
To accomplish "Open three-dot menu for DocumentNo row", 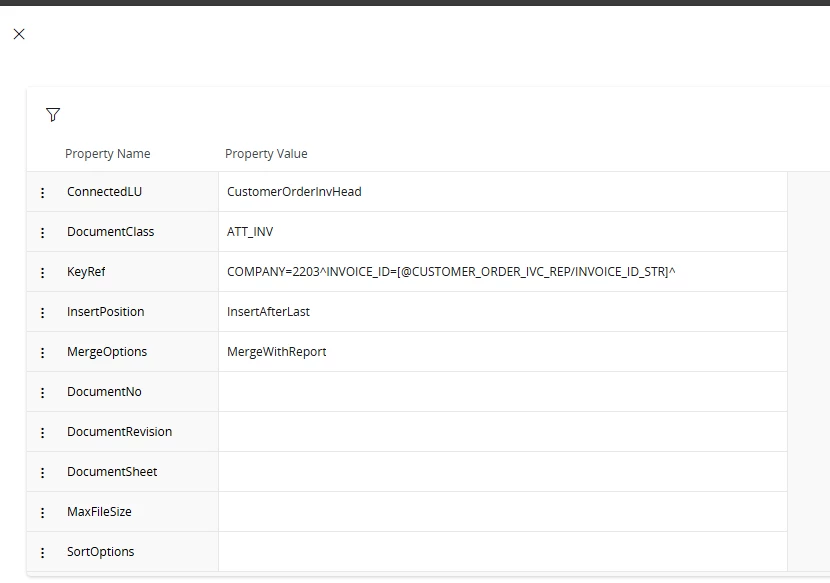I will (x=42, y=392).
